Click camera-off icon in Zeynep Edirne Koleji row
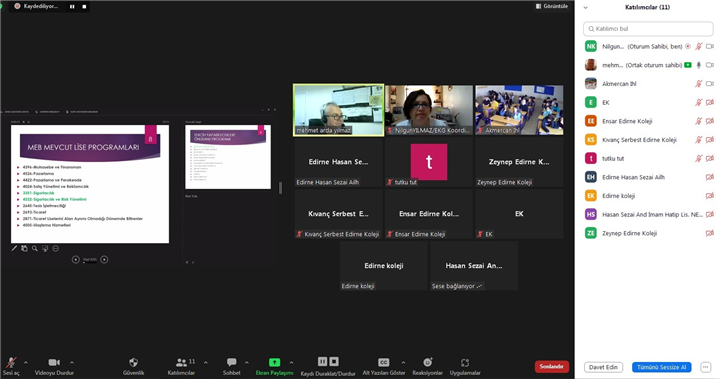 coord(709,233)
